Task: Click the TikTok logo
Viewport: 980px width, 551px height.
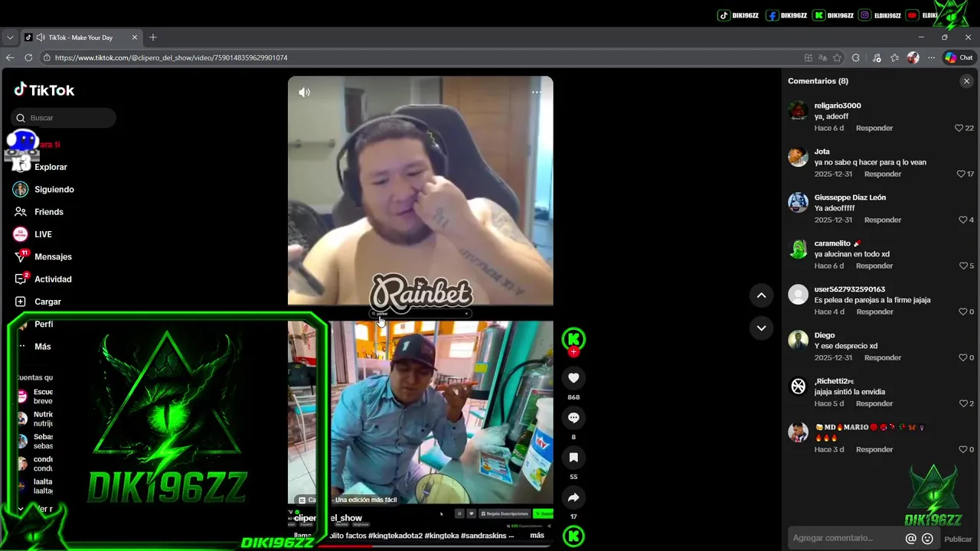Action: point(44,90)
